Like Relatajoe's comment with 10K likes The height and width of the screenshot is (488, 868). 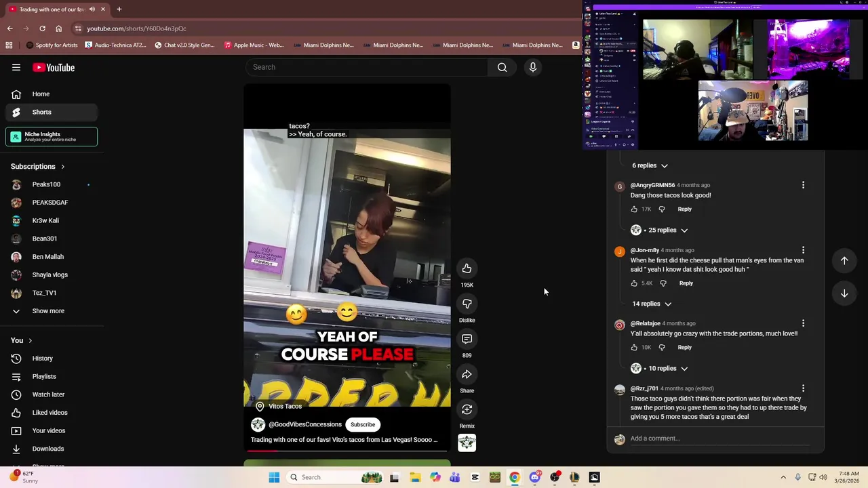pyautogui.click(x=634, y=348)
